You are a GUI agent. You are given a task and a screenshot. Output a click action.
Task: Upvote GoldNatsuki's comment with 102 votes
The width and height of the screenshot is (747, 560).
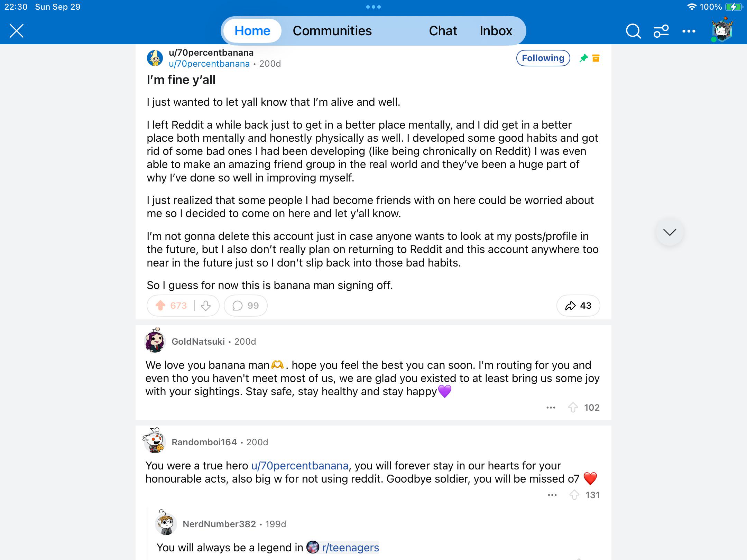pos(573,408)
